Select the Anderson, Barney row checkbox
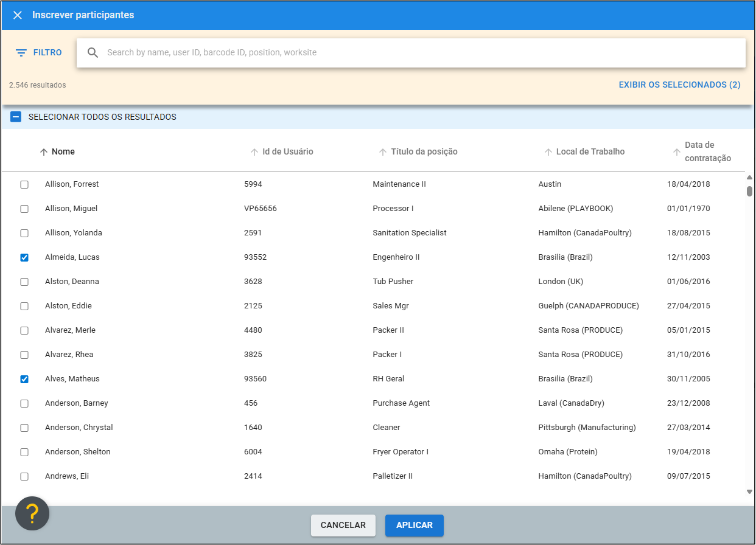 click(x=24, y=403)
